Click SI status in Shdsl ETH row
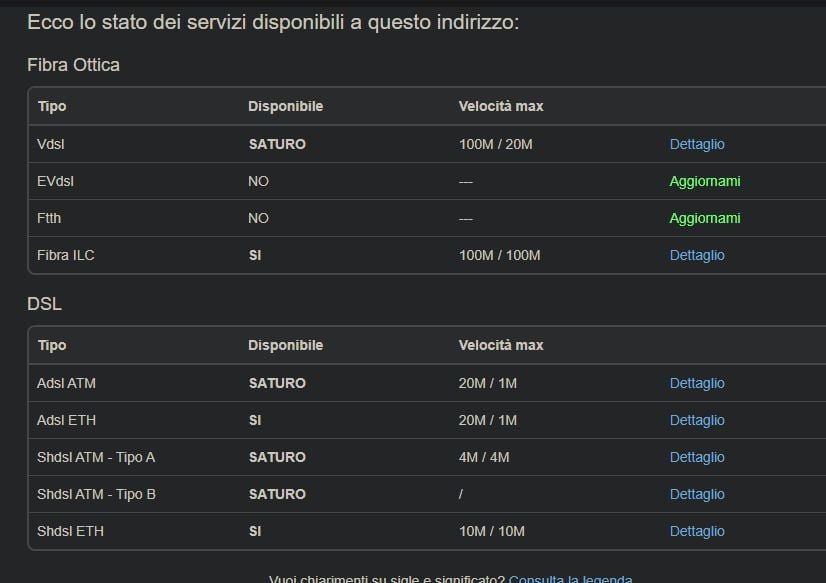The height and width of the screenshot is (583, 826). click(x=255, y=531)
